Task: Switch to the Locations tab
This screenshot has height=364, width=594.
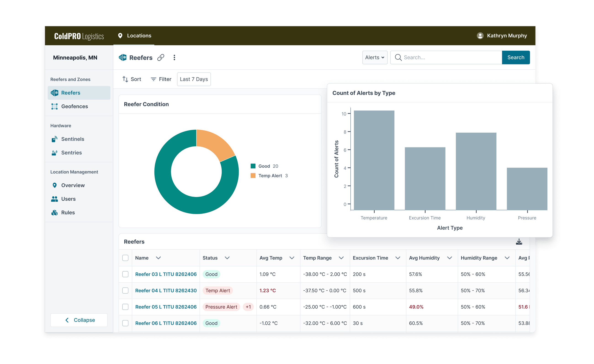Action: (134, 35)
